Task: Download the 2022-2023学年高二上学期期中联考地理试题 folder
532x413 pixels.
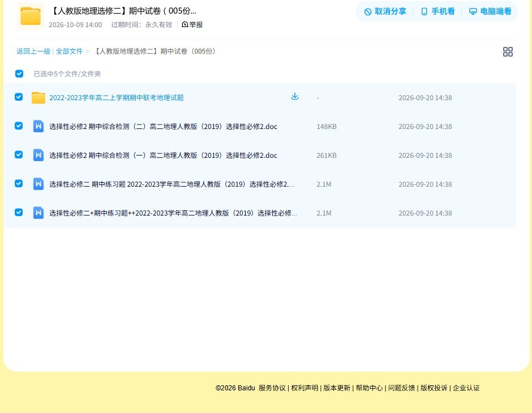Action: [x=295, y=97]
